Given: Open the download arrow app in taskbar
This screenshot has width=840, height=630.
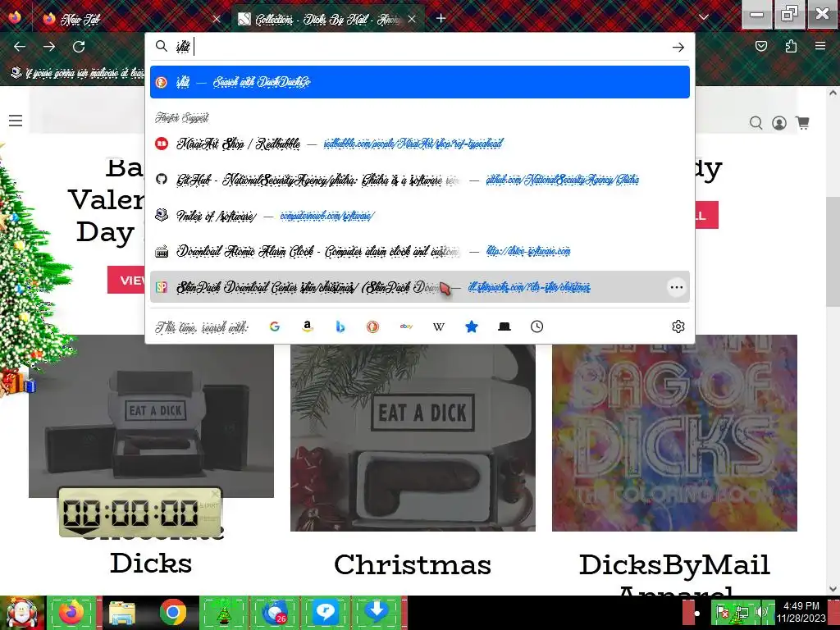Looking at the screenshot, I should tap(377, 613).
